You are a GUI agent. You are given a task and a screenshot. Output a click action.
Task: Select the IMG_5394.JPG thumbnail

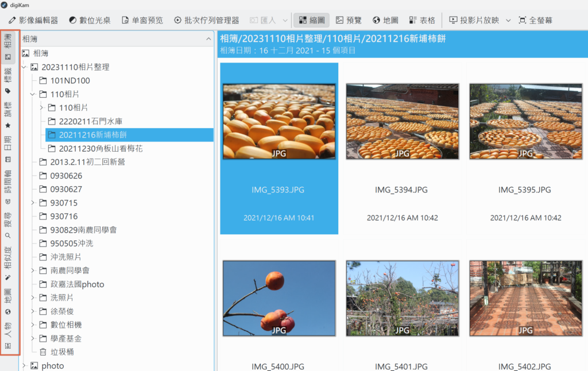[403, 122]
